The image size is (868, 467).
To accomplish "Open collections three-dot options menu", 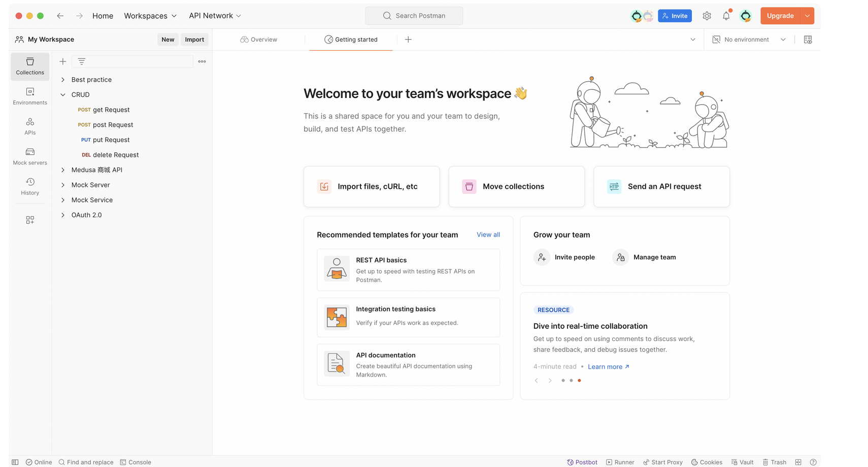I will pyautogui.click(x=202, y=61).
